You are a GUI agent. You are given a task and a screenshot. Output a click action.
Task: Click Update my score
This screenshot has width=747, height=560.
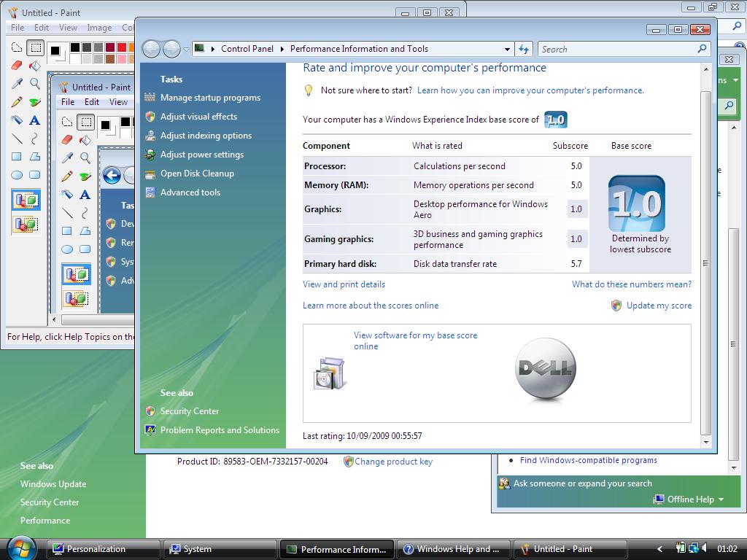pyautogui.click(x=659, y=306)
